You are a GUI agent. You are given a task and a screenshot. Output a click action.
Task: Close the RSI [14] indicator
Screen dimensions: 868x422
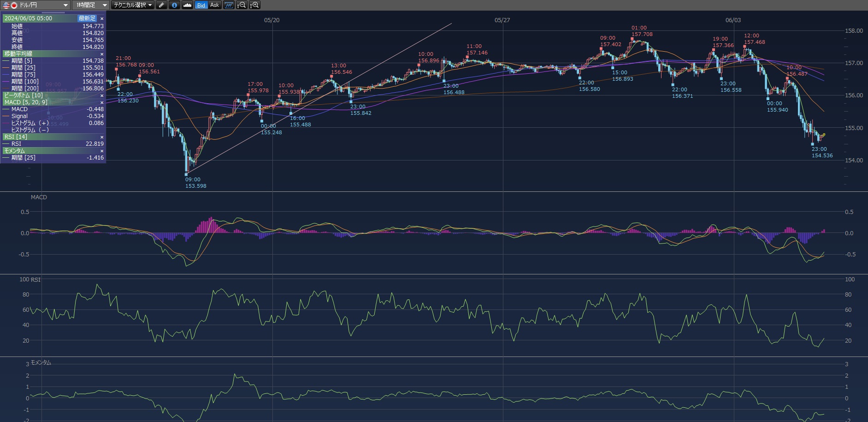tap(102, 137)
